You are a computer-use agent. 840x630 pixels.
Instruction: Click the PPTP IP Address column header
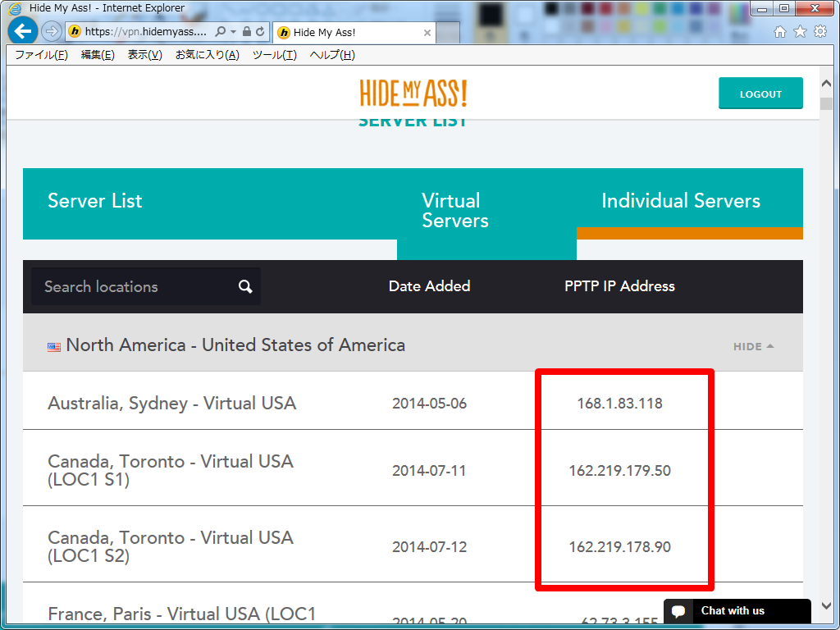pyautogui.click(x=620, y=286)
